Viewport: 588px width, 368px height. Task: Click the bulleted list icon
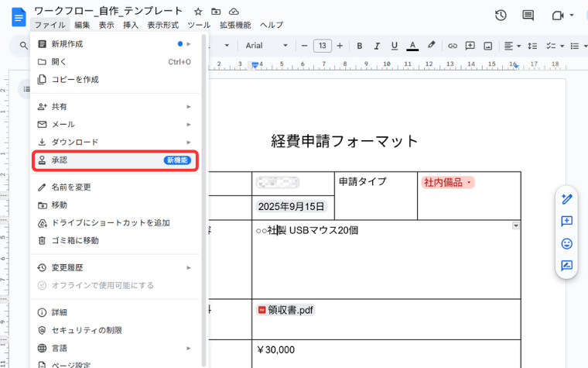(575, 46)
